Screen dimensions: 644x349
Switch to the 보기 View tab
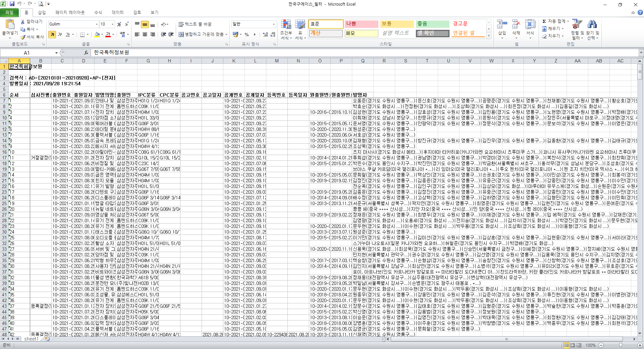pos(154,12)
